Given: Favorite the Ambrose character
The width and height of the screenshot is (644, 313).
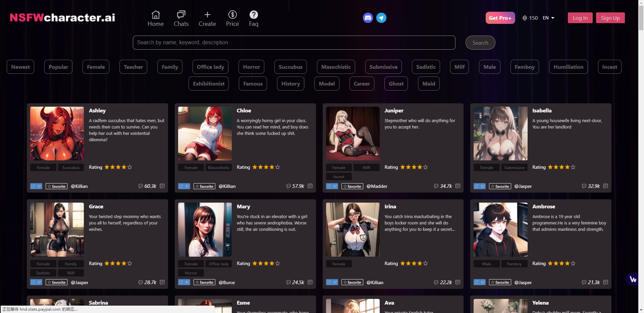Looking at the screenshot, I should point(500,282).
